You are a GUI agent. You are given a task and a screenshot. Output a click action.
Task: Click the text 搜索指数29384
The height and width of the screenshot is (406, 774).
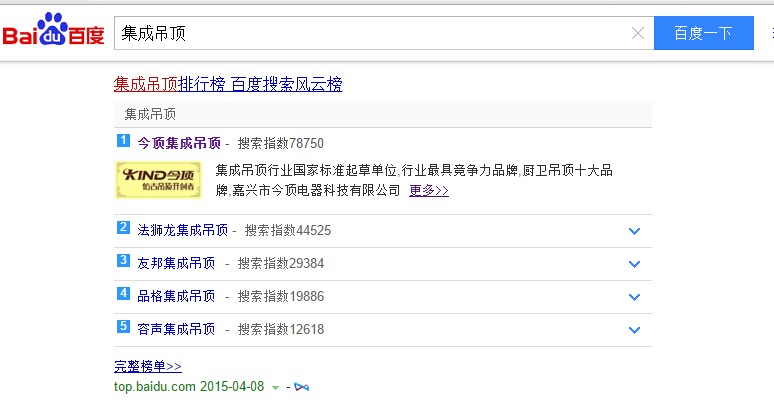[x=280, y=263]
